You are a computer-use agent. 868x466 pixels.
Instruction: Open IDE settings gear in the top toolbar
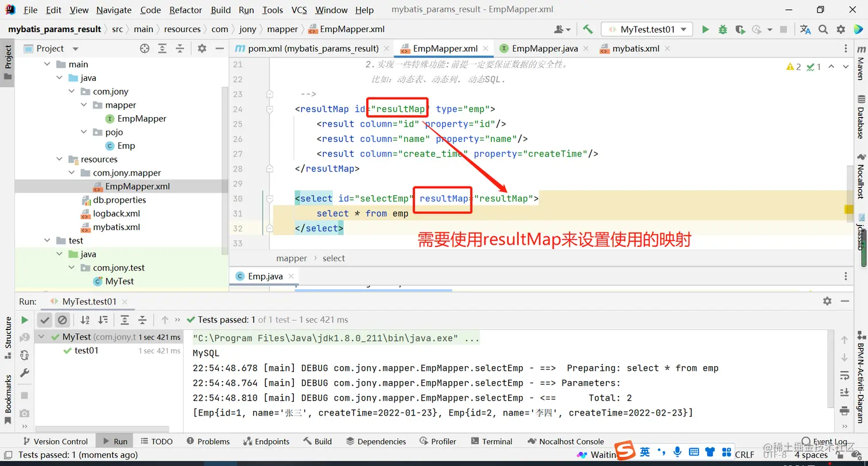841,29
